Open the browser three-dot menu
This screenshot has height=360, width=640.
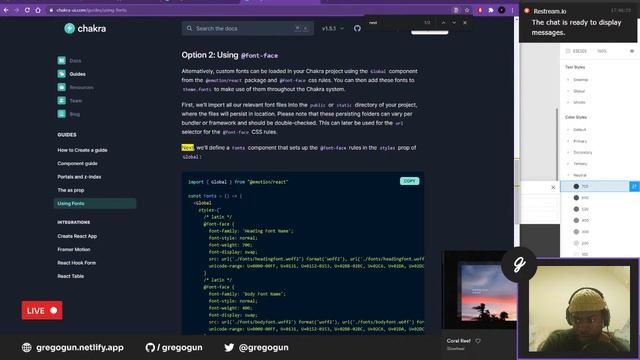(x=512, y=10)
